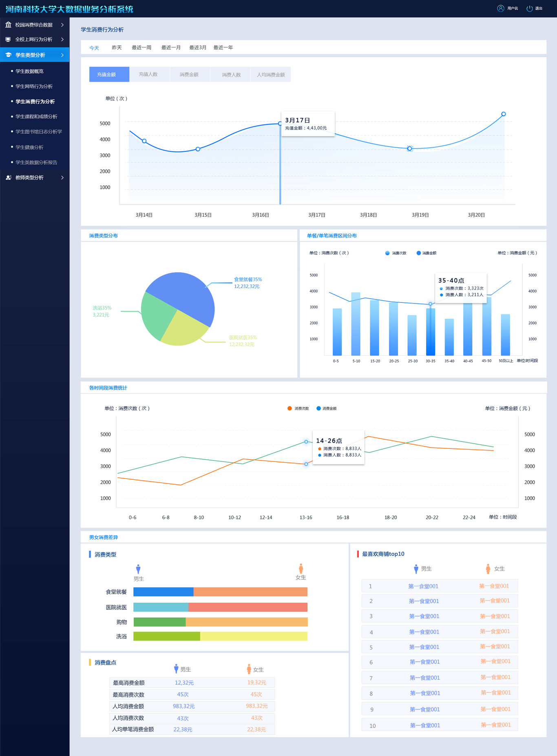Click the monitor icon for network analysis
The height and width of the screenshot is (756, 557).
pos(8,40)
